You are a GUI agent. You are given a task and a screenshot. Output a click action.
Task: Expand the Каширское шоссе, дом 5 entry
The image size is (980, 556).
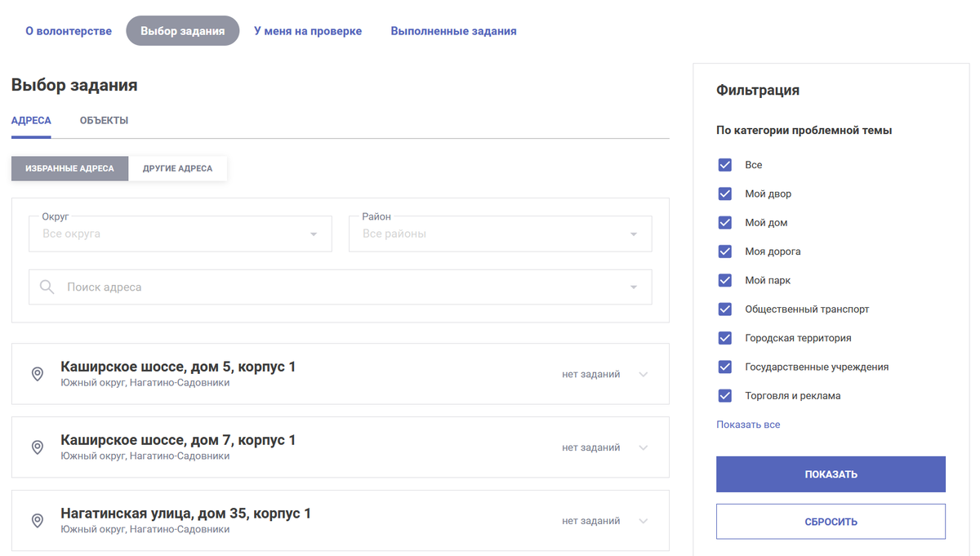point(643,373)
